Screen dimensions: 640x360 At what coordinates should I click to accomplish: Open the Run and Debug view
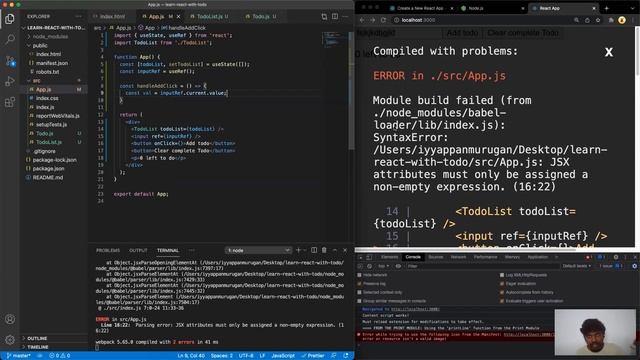(x=10, y=81)
